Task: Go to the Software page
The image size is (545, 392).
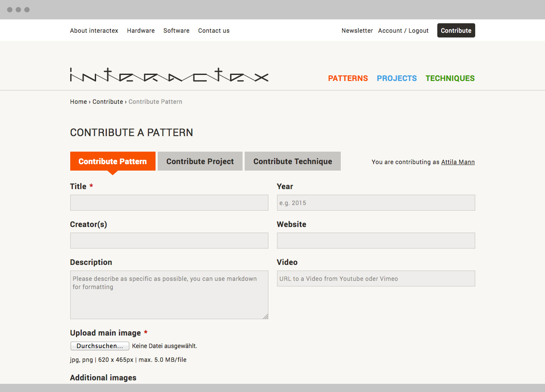Action: [x=176, y=31]
